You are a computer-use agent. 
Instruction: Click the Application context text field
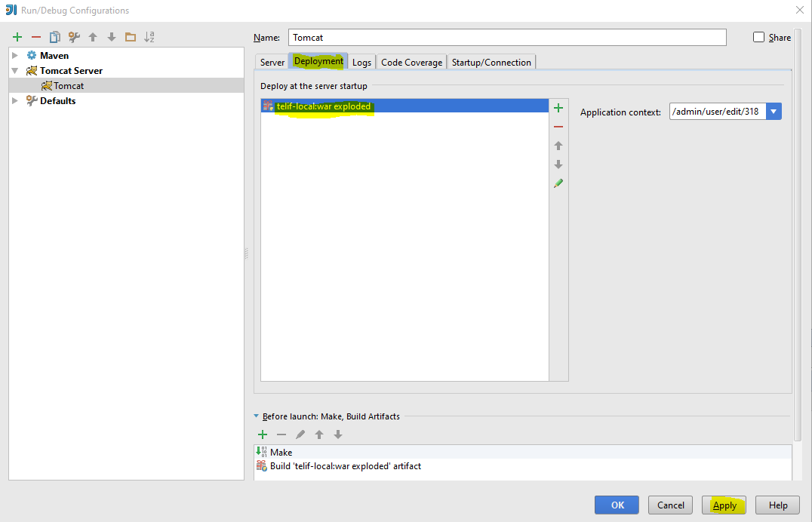coord(718,112)
